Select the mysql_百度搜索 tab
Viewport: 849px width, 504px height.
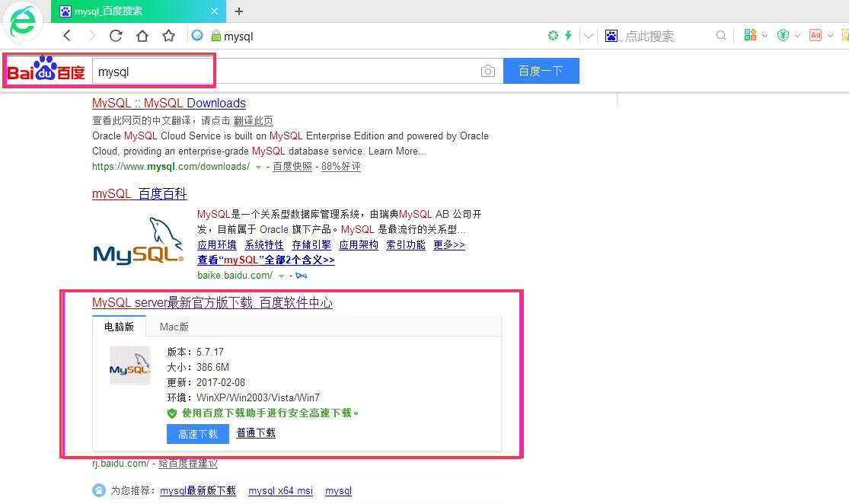coord(138,11)
